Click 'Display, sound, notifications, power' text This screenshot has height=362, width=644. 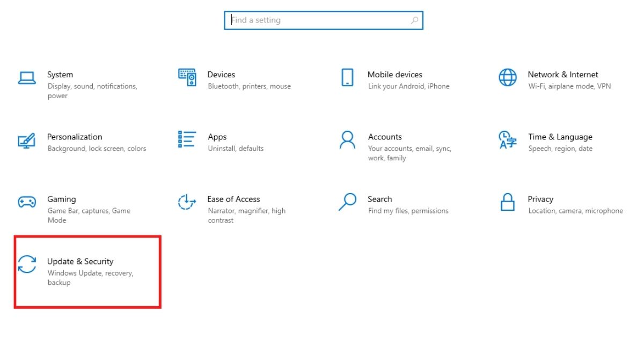pyautogui.click(x=92, y=91)
